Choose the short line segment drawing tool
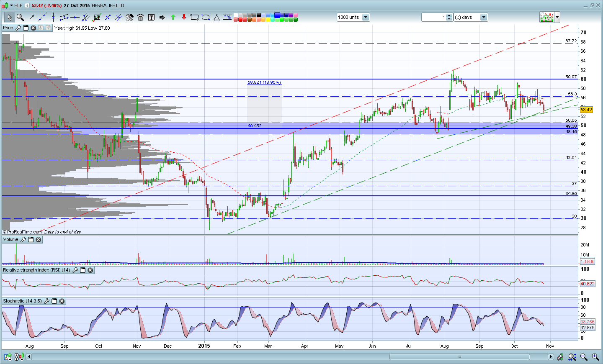This screenshot has width=603, height=364. [x=31, y=17]
